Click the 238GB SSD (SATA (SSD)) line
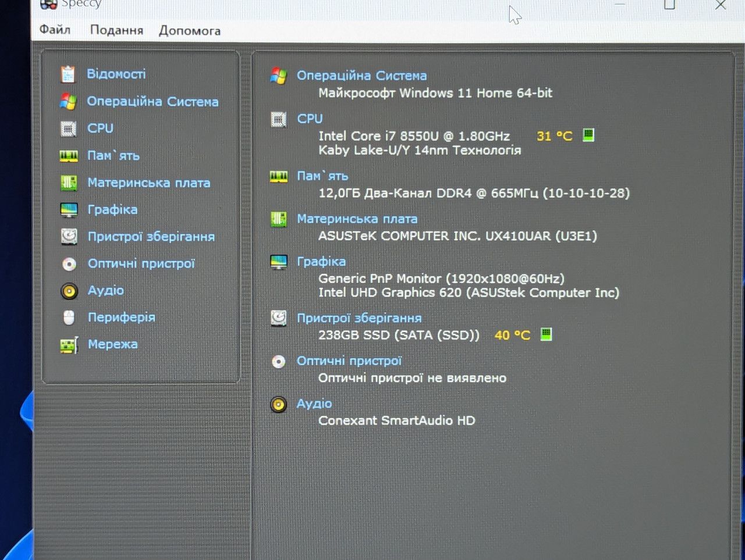745x560 pixels. pos(399,336)
